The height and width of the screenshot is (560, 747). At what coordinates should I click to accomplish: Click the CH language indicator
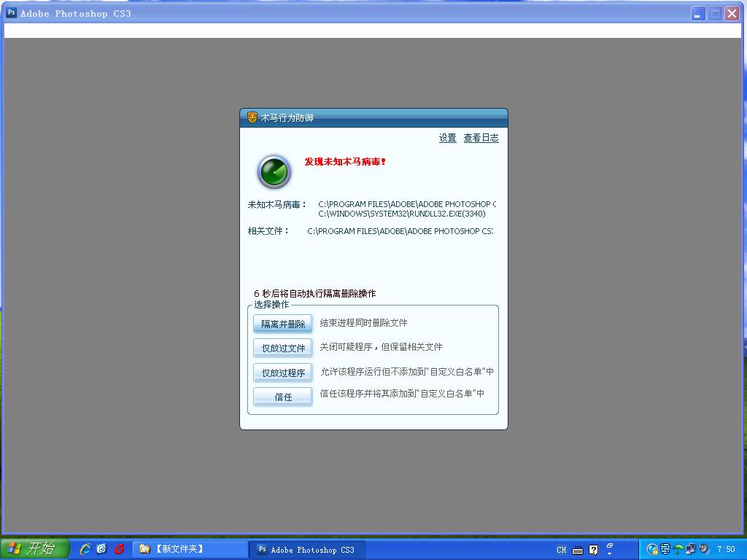click(x=561, y=550)
